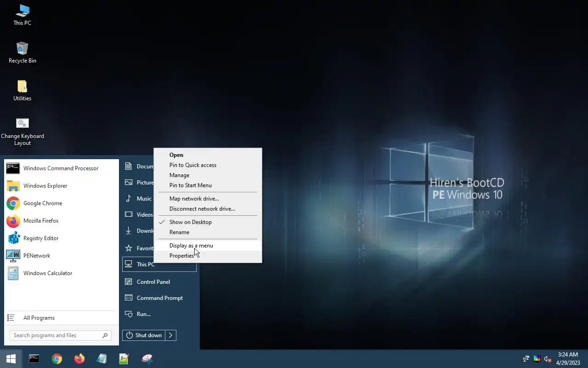
Task: Open the notepad-style icon in taskbar
Action: [102, 359]
